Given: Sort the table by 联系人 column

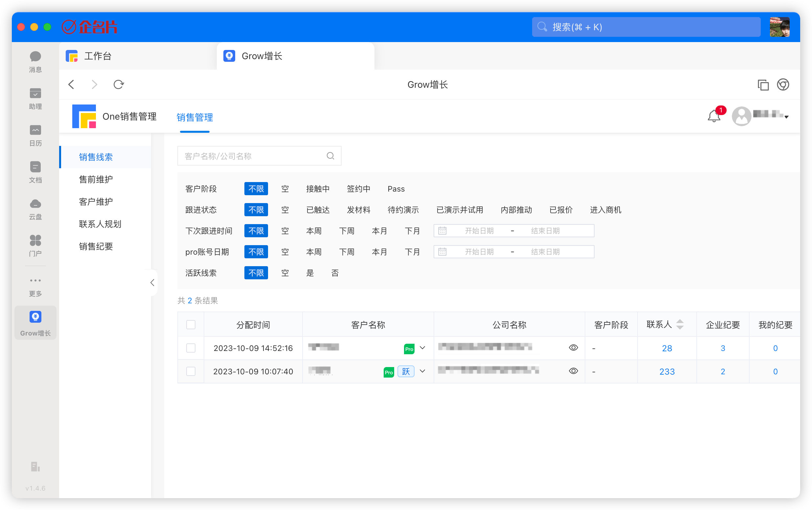Looking at the screenshot, I should pos(680,324).
